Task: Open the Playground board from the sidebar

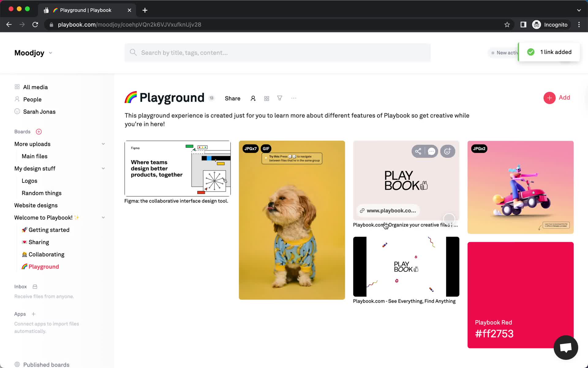Action: tap(44, 266)
